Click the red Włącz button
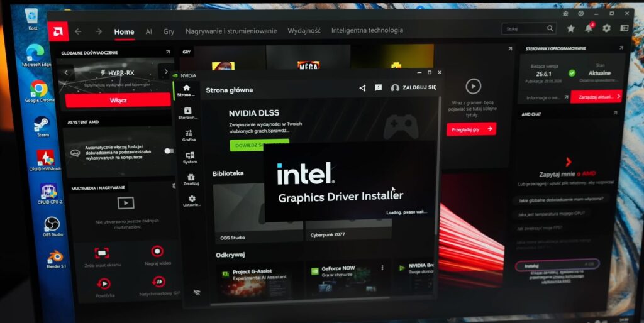The width and height of the screenshot is (644, 323). tap(118, 100)
